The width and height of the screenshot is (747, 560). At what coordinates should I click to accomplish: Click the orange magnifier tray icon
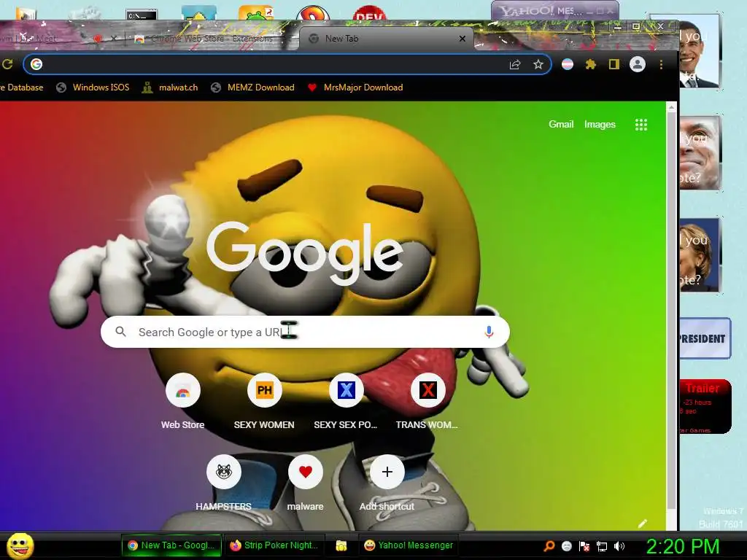click(x=549, y=546)
